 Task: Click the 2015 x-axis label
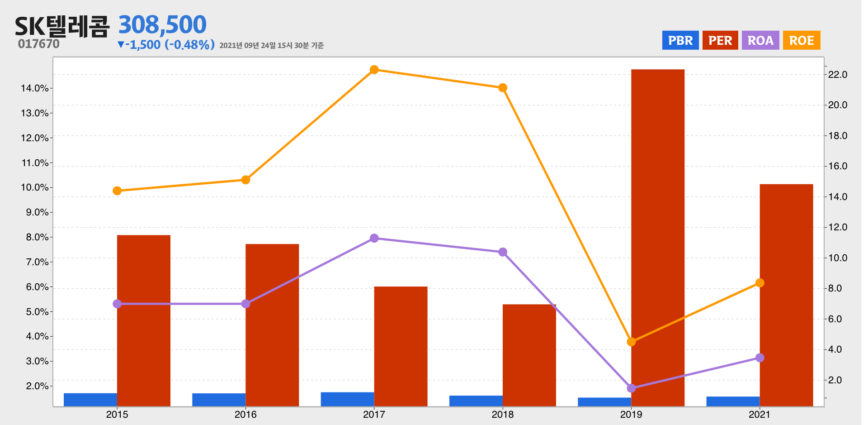(117, 415)
